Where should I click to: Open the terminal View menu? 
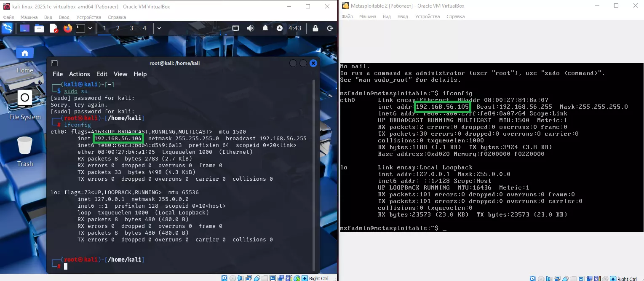[x=120, y=74]
